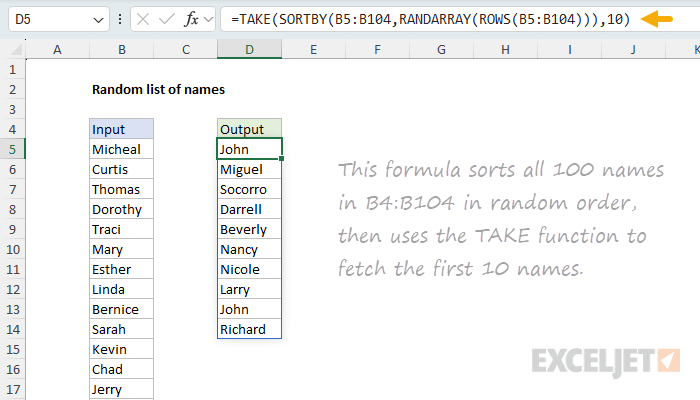700x400 pixels.
Task: Click the cancel (X) formula icon
Action: coord(143,19)
